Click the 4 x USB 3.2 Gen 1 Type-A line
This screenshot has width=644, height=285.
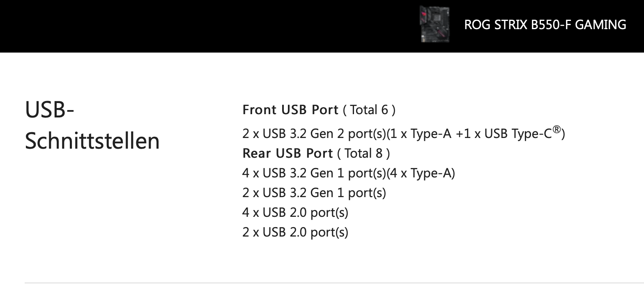click(x=349, y=173)
